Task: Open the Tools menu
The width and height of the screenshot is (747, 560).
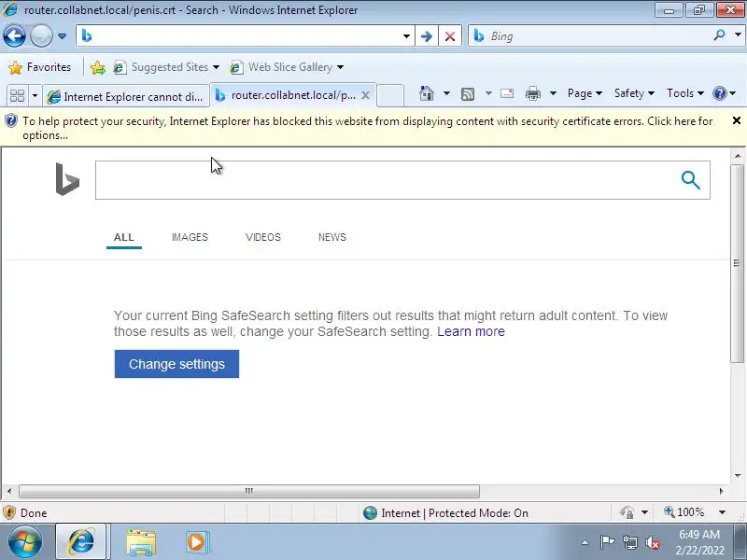Action: tap(684, 93)
